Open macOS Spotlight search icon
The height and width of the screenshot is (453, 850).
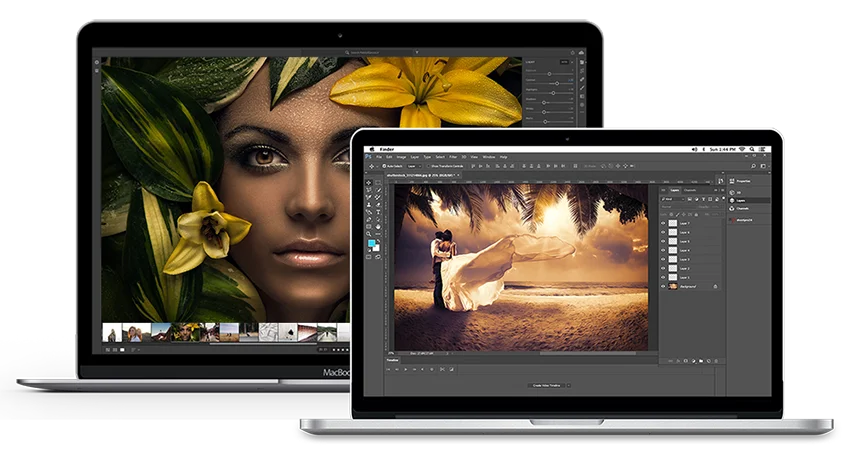(752, 149)
